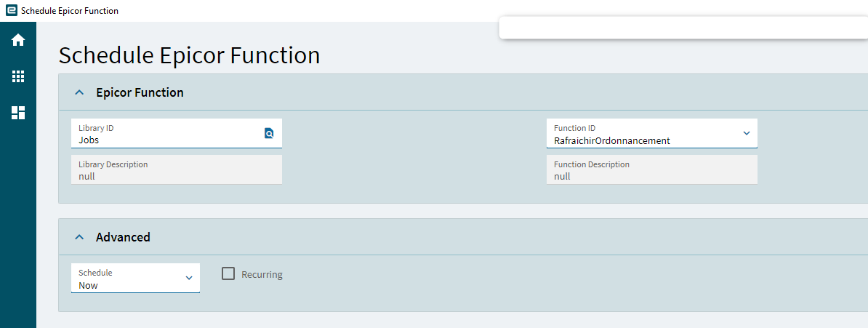Open the dashboard tiles icon in sidebar
The image size is (868, 328).
click(x=18, y=113)
